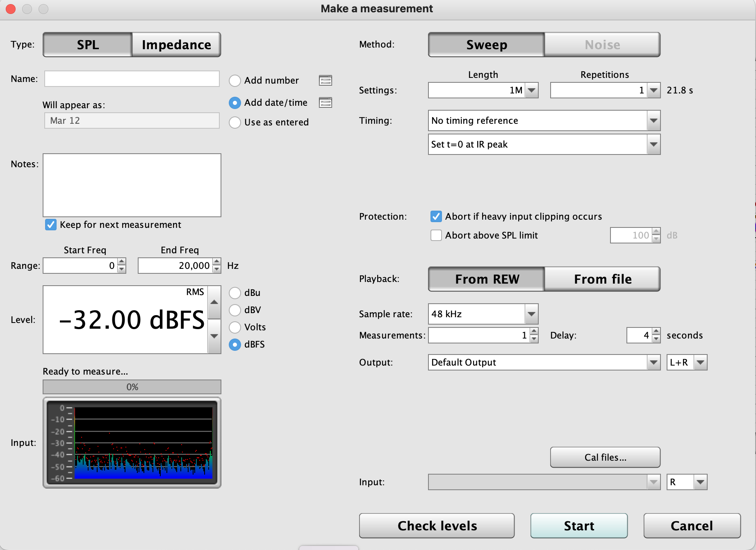The height and width of the screenshot is (550, 756).
Task: Open the Timing reference dropdown
Action: click(x=654, y=120)
